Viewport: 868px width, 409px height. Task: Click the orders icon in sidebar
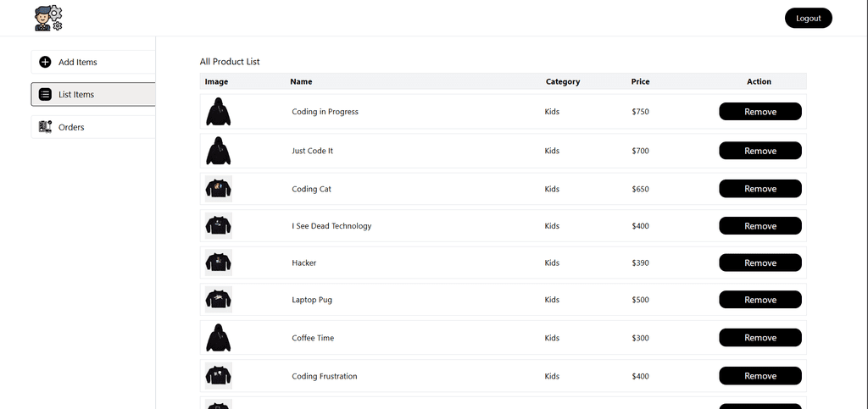point(46,126)
